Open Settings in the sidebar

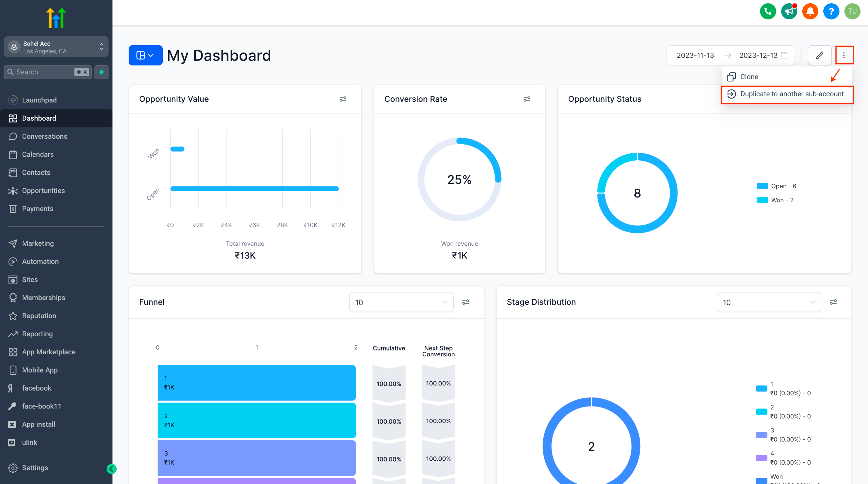tap(35, 468)
